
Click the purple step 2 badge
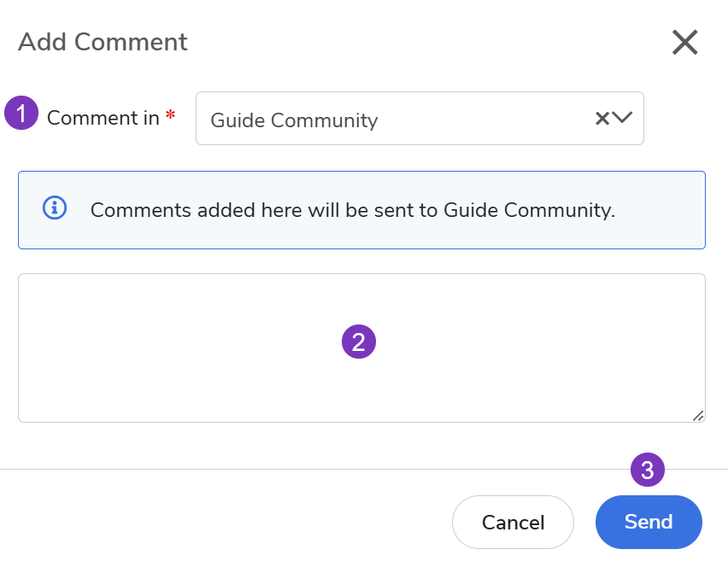[x=359, y=342]
